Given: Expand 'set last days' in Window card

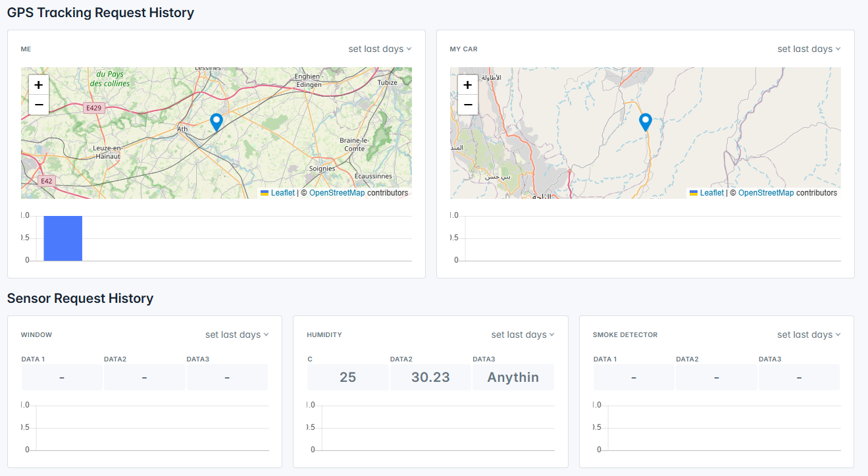Looking at the screenshot, I should [237, 335].
